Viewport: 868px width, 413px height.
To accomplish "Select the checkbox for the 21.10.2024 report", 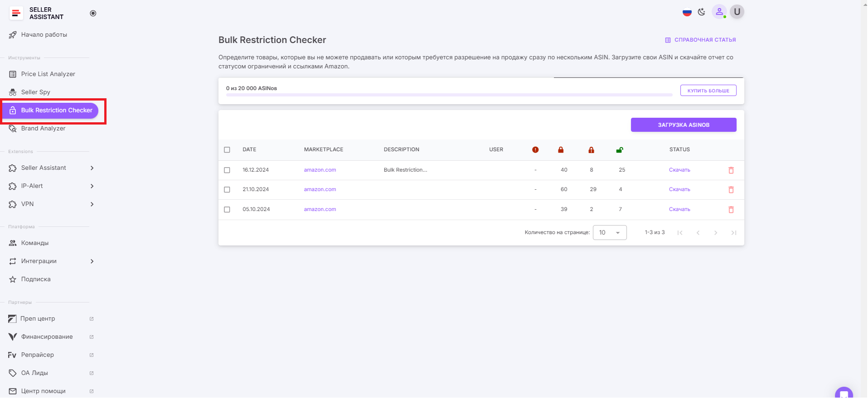I will (227, 189).
